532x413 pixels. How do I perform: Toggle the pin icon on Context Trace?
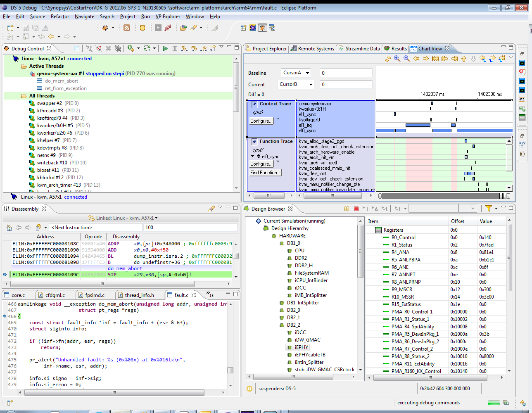(254, 104)
